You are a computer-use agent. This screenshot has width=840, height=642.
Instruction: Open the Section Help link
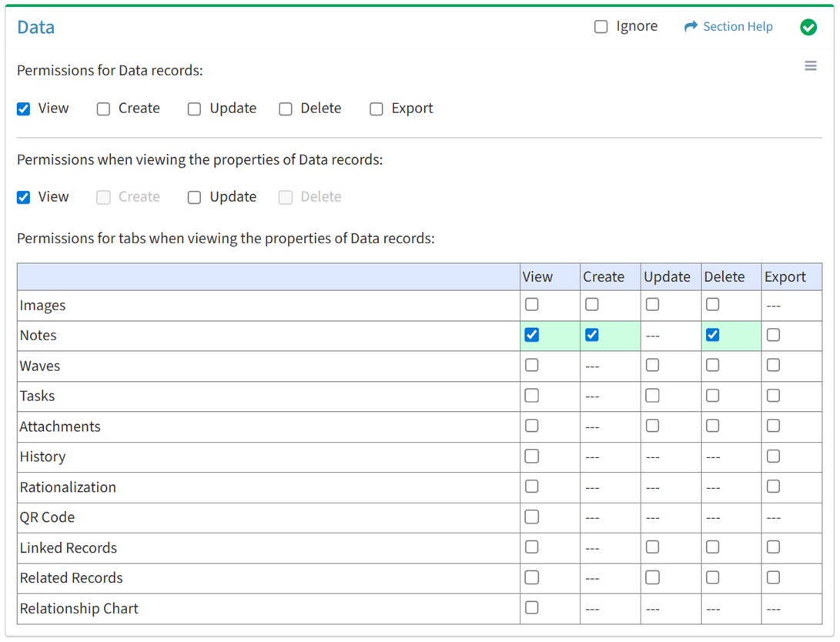(737, 27)
